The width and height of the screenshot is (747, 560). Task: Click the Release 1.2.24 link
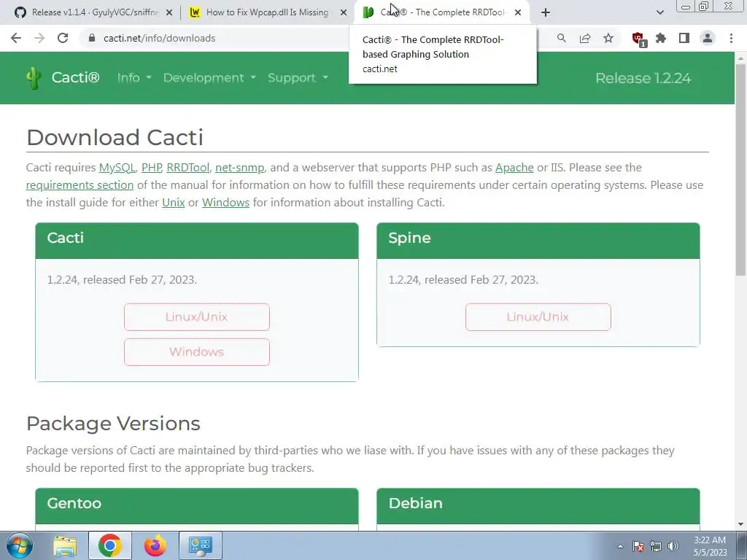point(643,78)
